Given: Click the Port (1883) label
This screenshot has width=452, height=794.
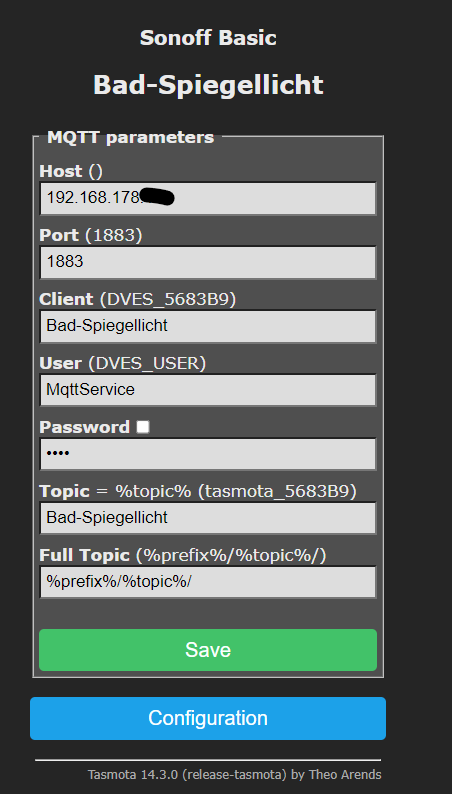Looking at the screenshot, I should (91, 235).
